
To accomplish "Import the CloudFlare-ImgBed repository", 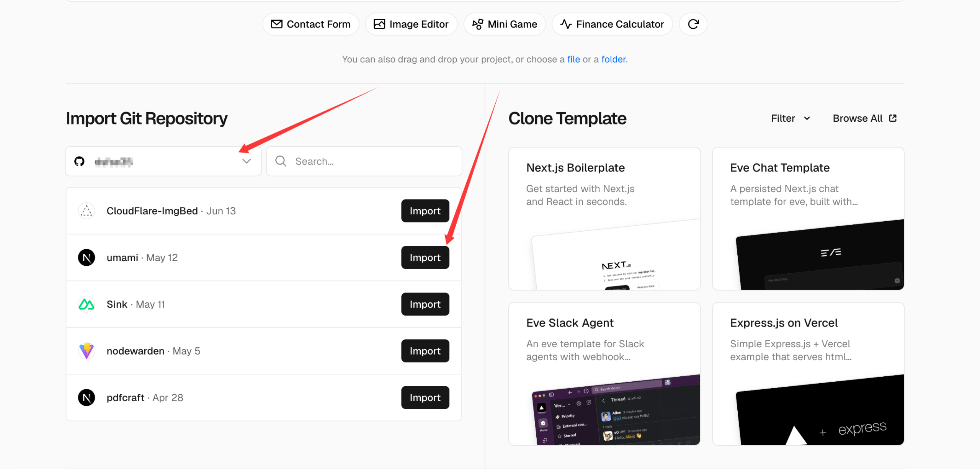I will point(425,211).
